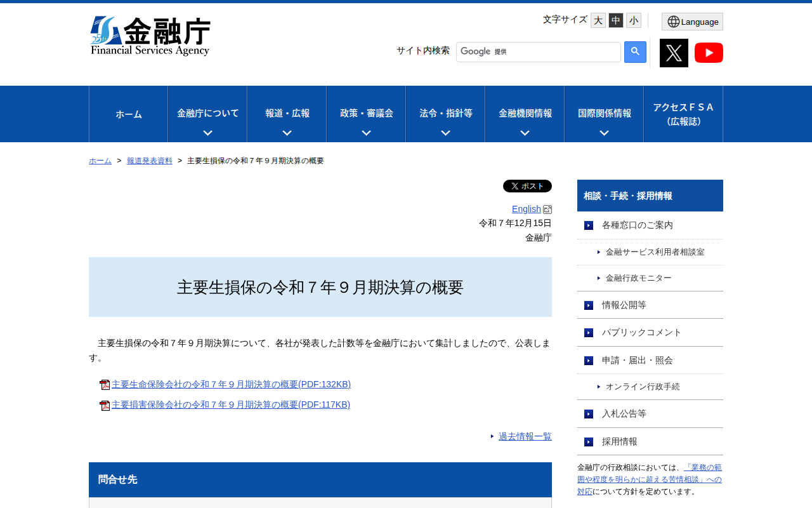Click the ホーム breadcrumb link

click(100, 161)
